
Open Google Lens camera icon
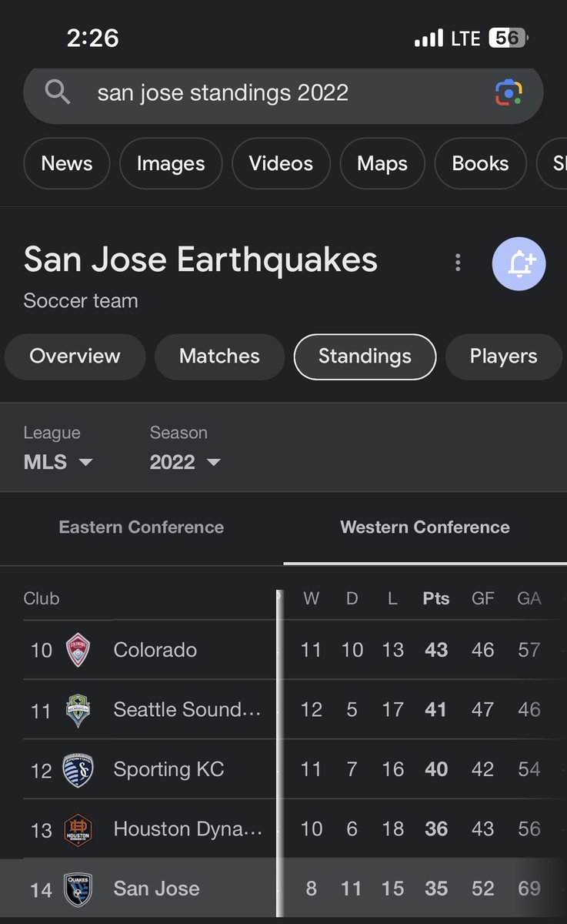point(509,93)
